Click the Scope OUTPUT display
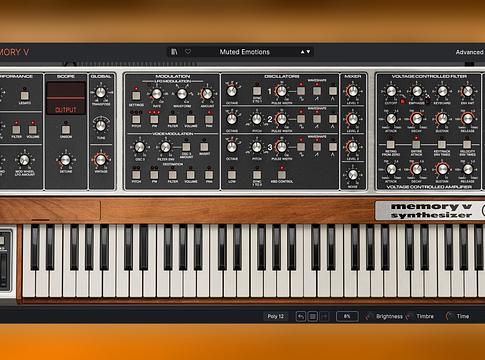Screen dimensions: 485x360 click(66, 98)
